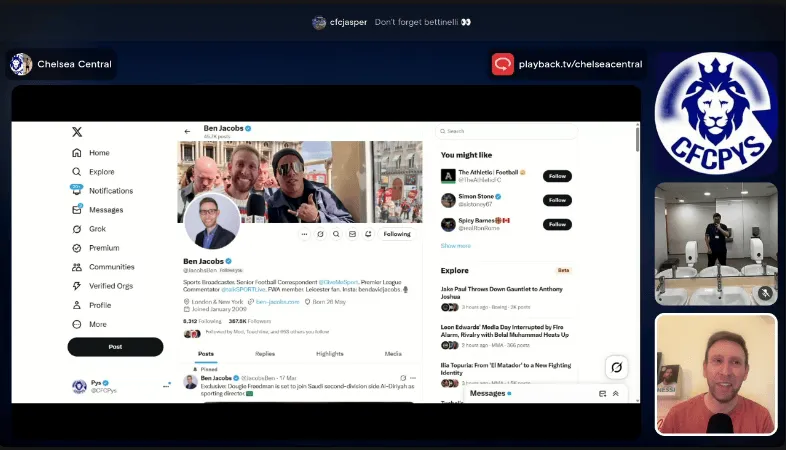Viewport: 786px width, 450px height.
Task: Open the three-dot profile options menu
Action: click(x=304, y=234)
